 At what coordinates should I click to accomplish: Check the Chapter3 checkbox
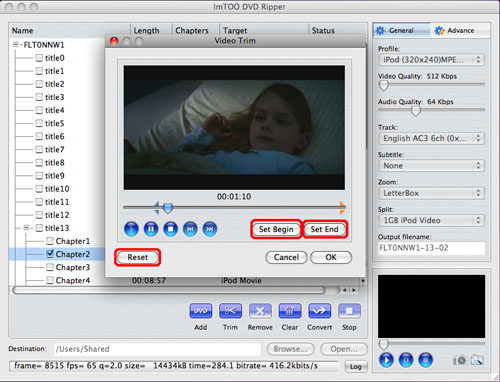click(50, 267)
